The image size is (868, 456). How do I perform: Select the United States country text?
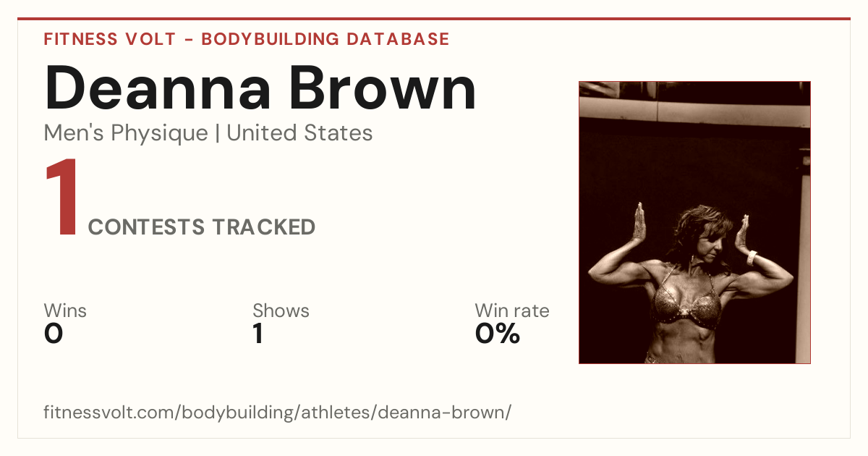click(x=299, y=133)
